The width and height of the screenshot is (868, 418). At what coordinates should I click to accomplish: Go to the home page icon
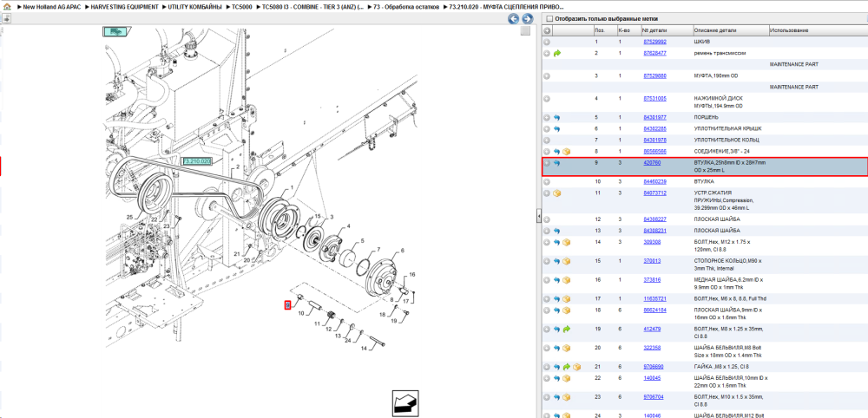(7, 7)
